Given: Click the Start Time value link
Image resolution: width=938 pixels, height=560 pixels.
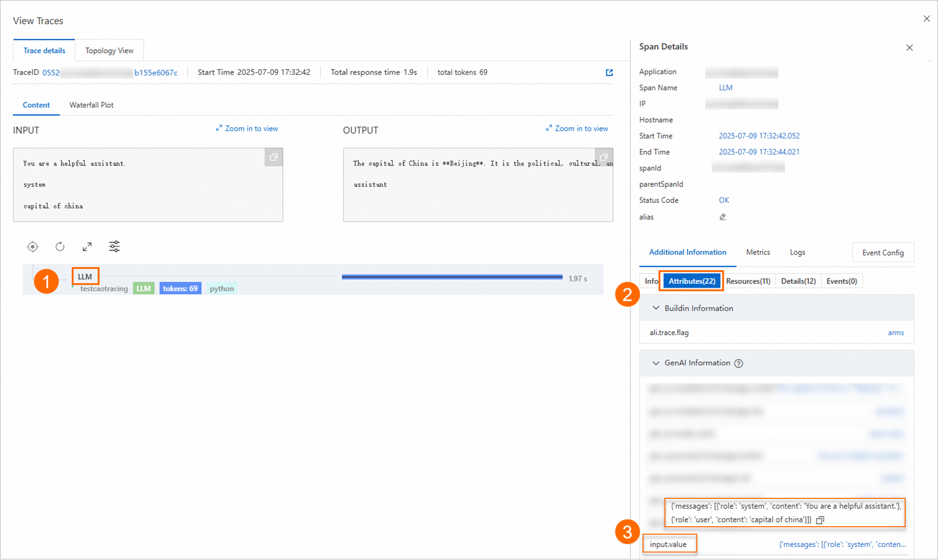Looking at the screenshot, I should pos(759,136).
